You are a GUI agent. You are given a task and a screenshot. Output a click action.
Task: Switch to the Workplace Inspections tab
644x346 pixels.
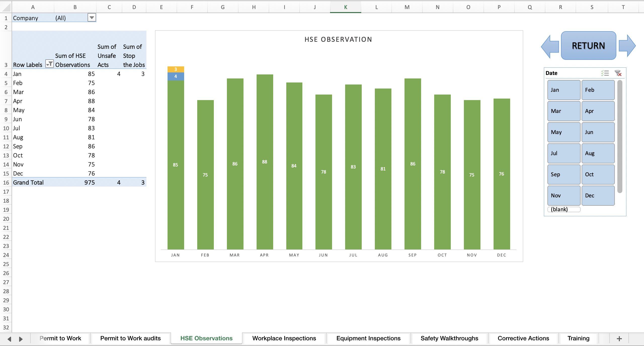coord(284,338)
